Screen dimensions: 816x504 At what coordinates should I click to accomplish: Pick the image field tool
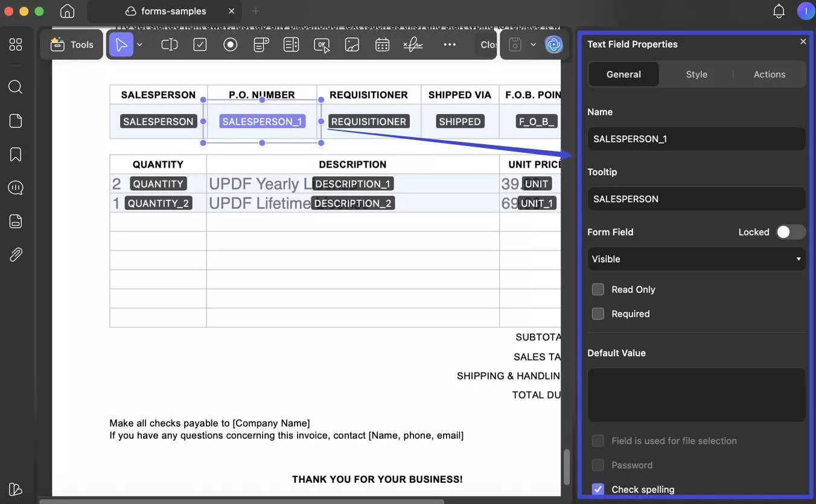pyautogui.click(x=352, y=45)
